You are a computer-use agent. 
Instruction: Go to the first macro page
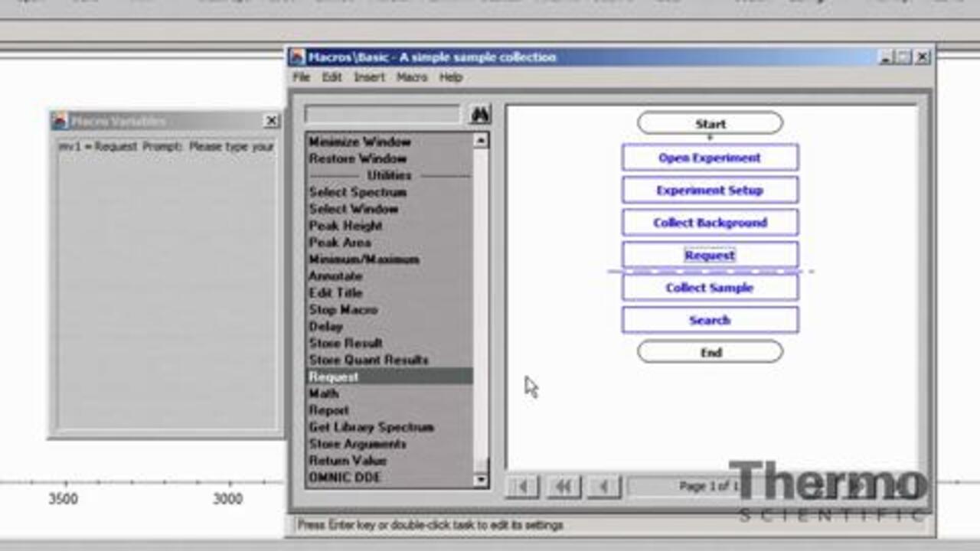point(522,487)
